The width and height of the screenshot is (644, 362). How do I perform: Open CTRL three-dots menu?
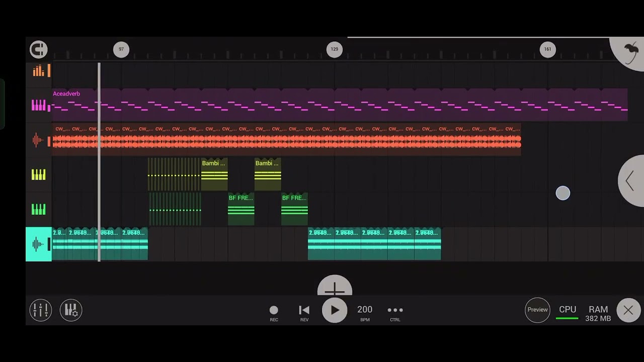[395, 313]
